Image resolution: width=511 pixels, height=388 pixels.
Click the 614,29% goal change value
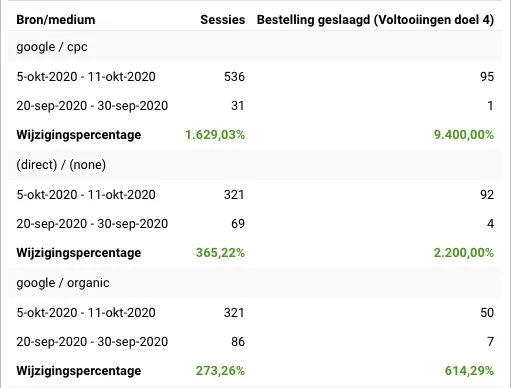(469, 371)
